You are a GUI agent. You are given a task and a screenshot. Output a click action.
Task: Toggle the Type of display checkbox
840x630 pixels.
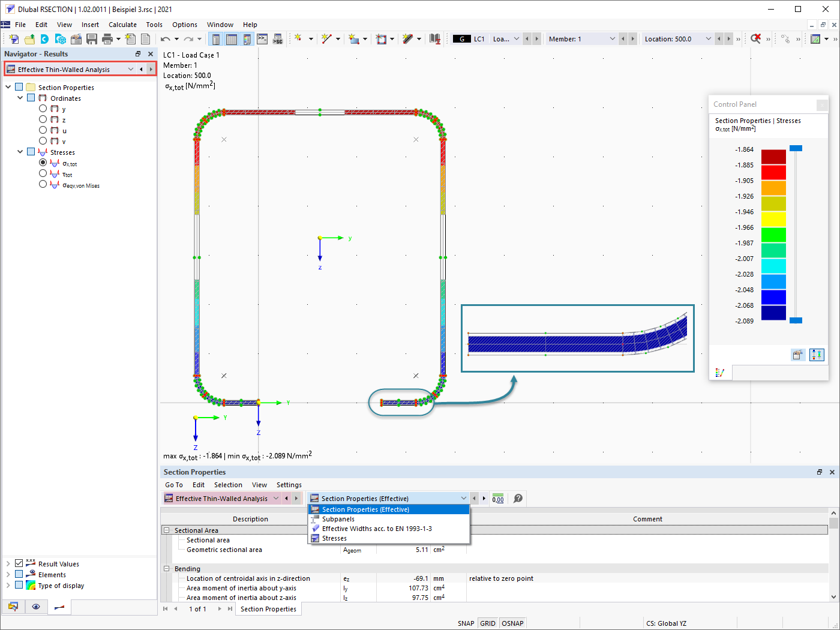click(19, 585)
